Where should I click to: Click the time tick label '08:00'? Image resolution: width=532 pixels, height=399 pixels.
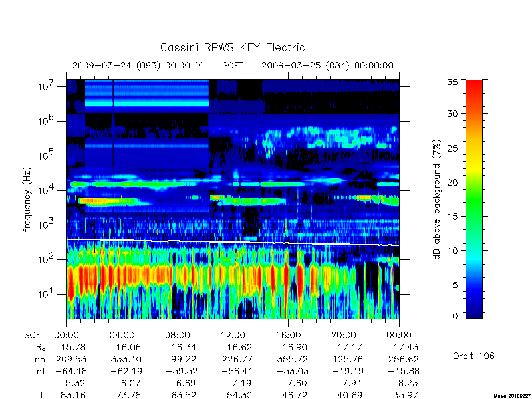pos(178,336)
